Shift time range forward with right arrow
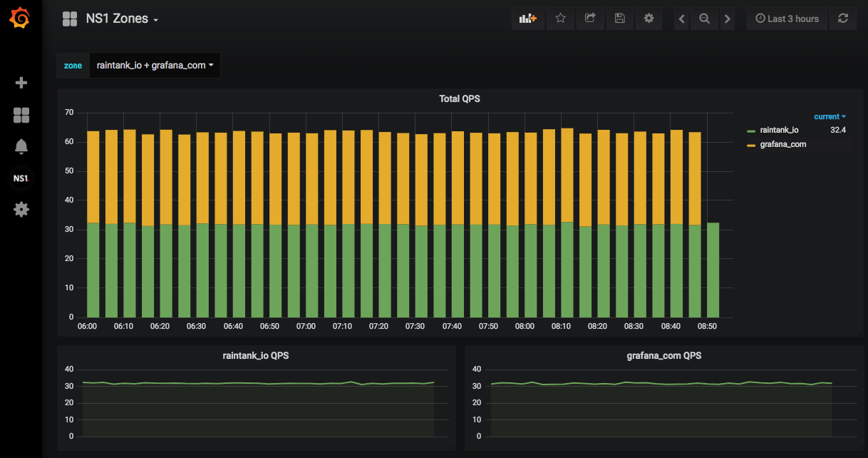Viewport: 868px width, 458px height. coord(727,19)
